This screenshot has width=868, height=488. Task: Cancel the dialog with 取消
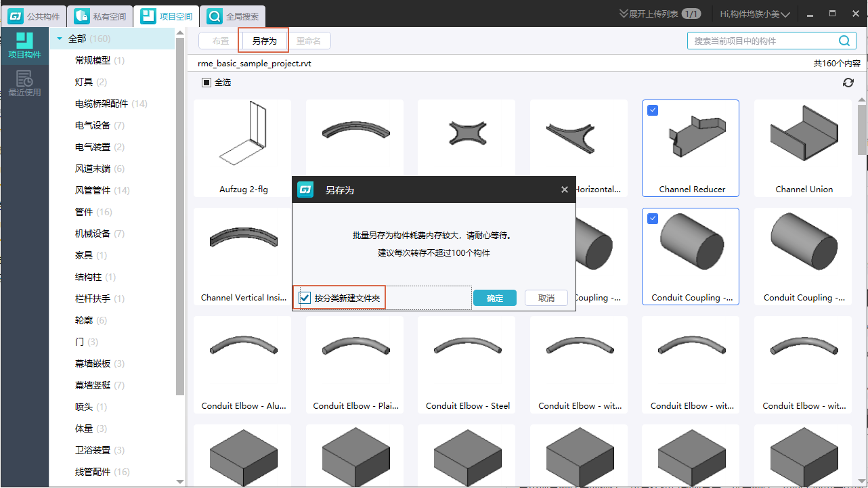[x=546, y=298]
